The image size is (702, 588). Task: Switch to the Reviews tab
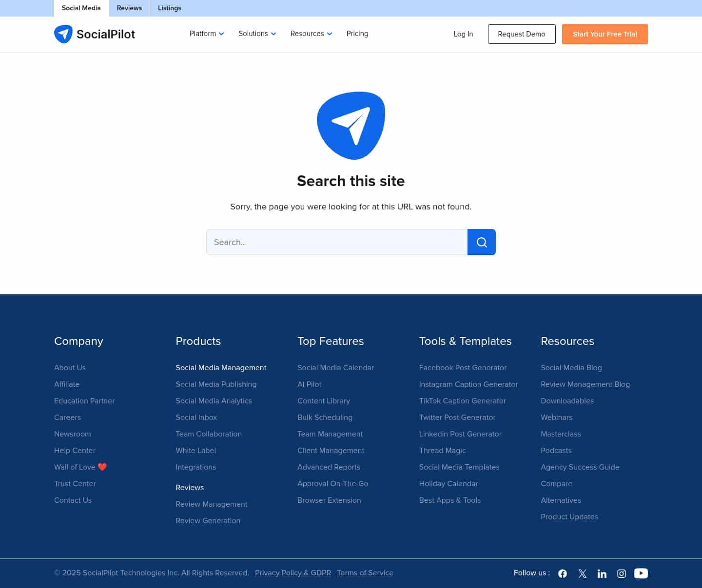pos(129,8)
